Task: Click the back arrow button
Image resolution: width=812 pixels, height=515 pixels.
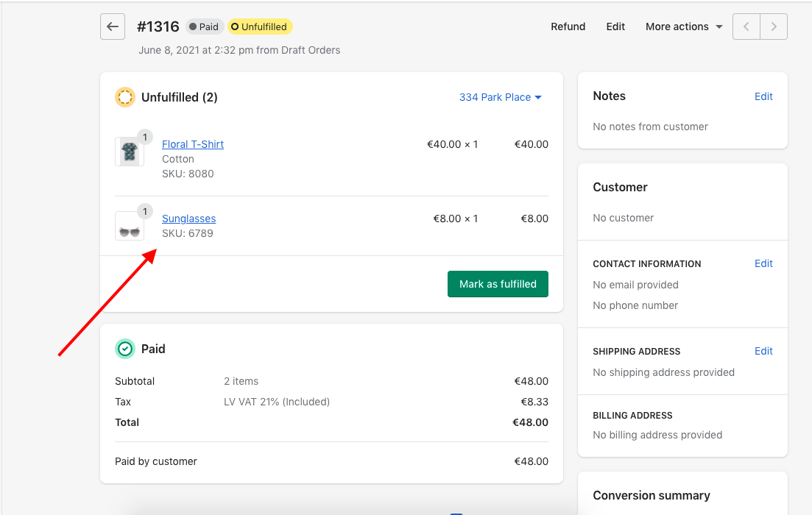Action: coord(112,26)
